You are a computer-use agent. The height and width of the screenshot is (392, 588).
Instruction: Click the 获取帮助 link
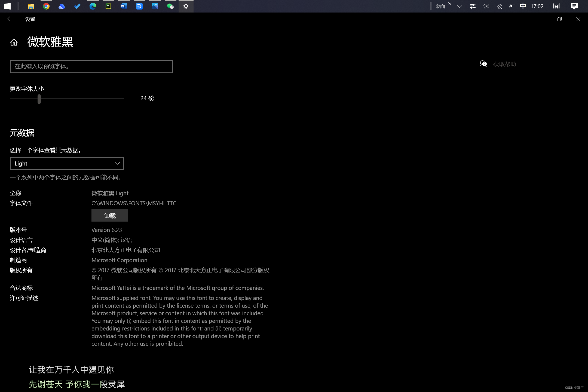pos(504,64)
